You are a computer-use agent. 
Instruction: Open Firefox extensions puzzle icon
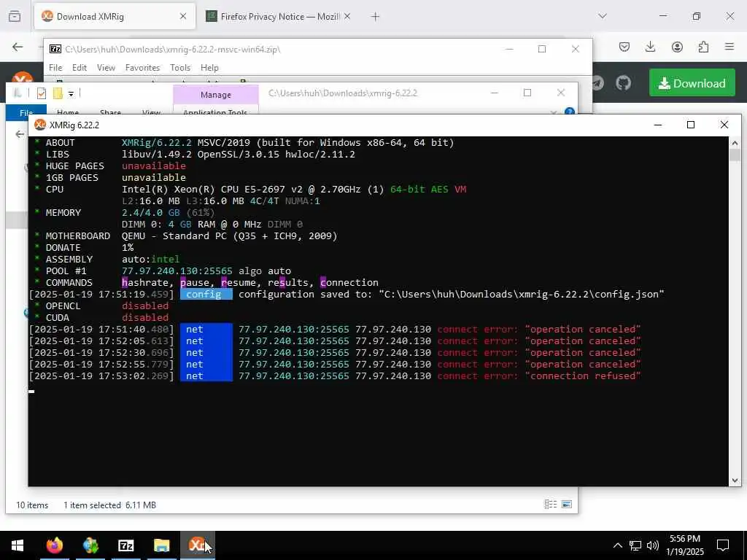703,47
